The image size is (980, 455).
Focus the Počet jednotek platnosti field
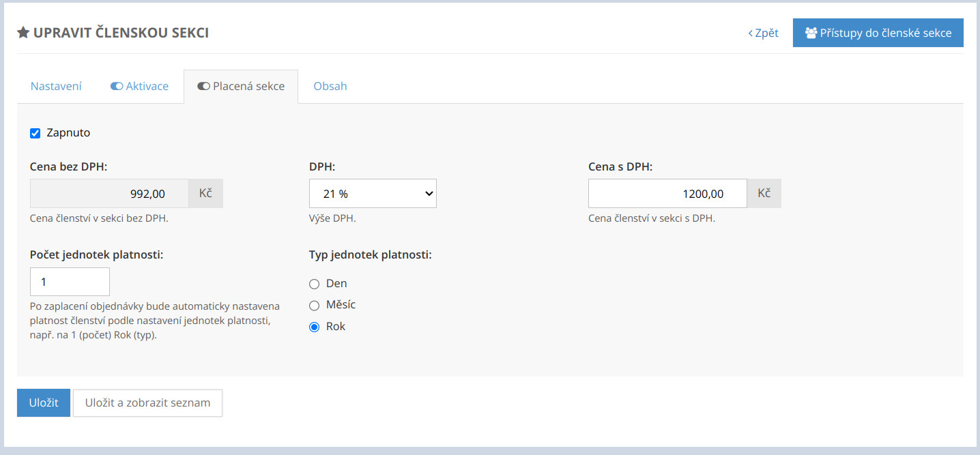pyautogui.click(x=70, y=282)
